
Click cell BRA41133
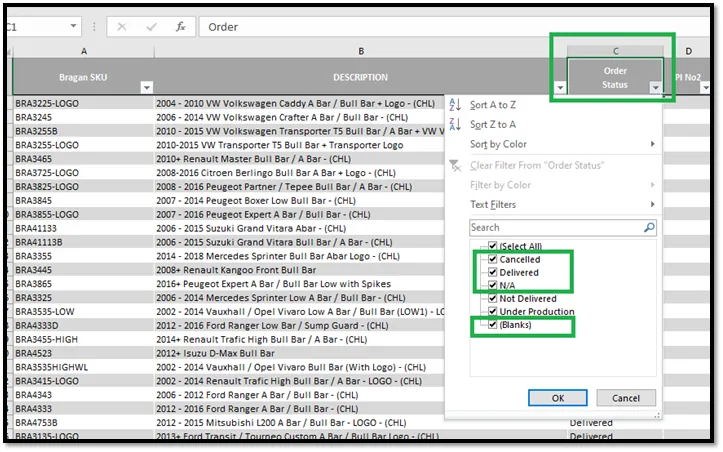click(83, 228)
